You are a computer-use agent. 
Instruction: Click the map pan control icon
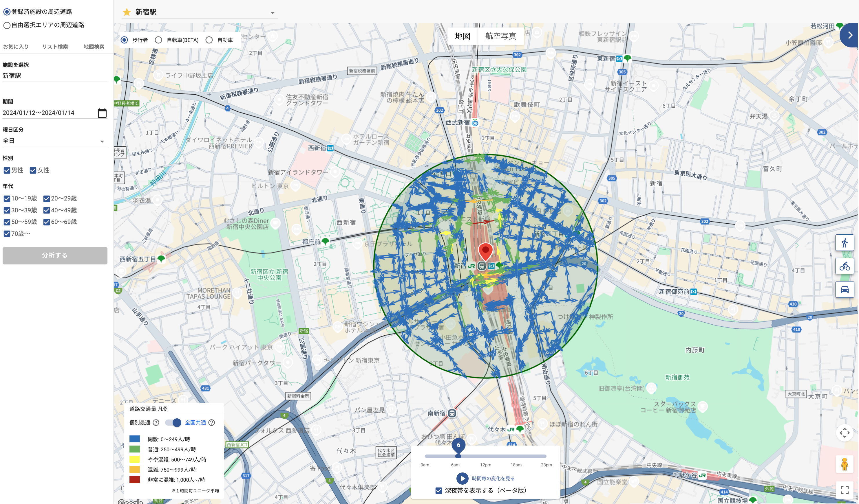(x=844, y=433)
